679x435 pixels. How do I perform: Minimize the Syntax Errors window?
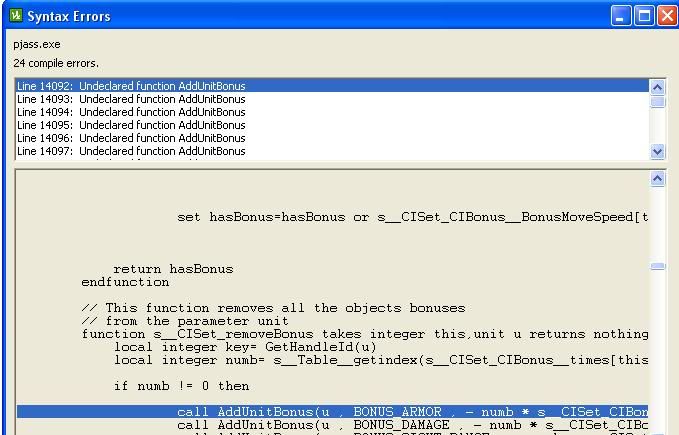621,16
